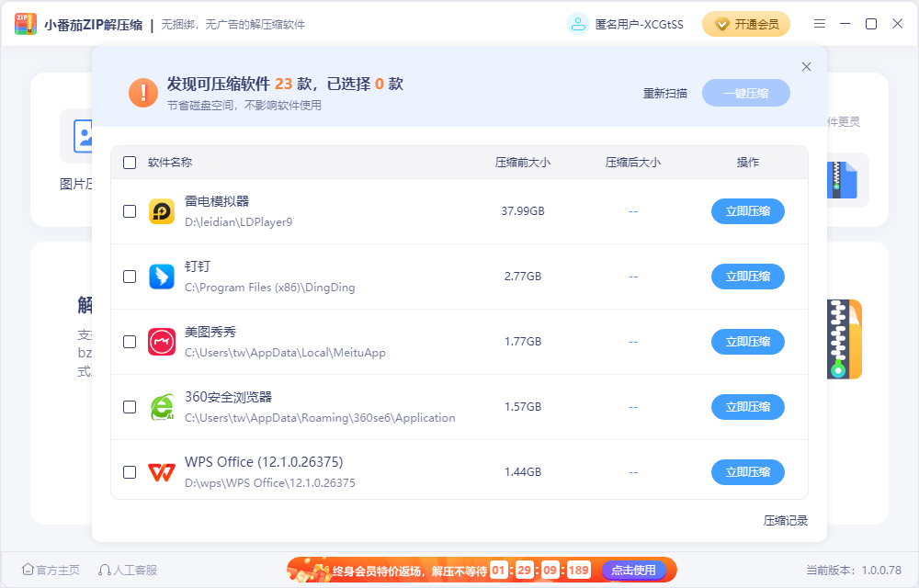This screenshot has height=588, width=919.
Task: Click the 37.99GB size value
Action: click(x=523, y=210)
